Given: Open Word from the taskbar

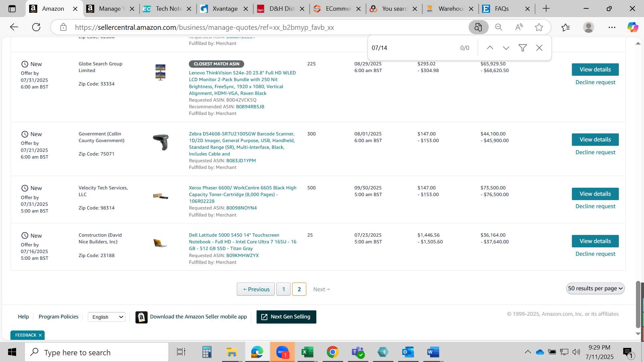Looking at the screenshot, I should (433, 352).
